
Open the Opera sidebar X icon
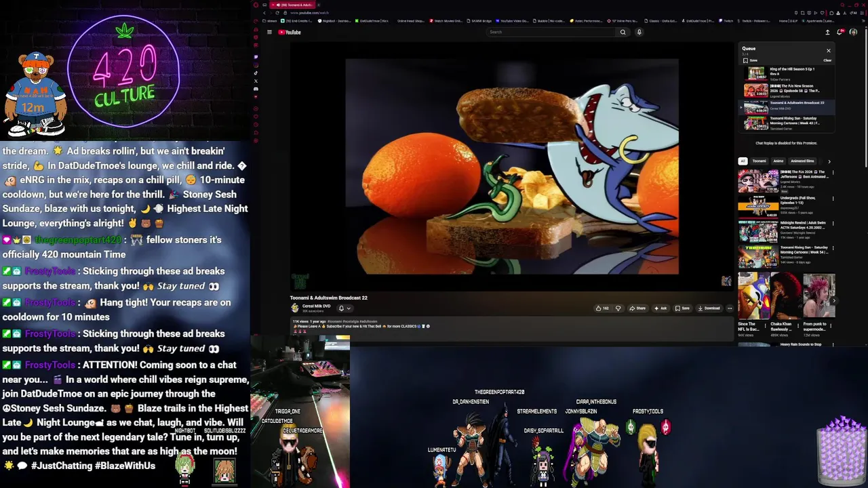click(x=256, y=81)
